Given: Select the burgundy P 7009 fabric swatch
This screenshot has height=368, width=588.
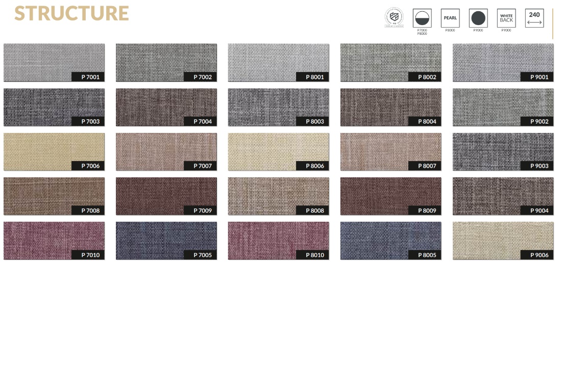Looking at the screenshot, I should tap(166, 196).
